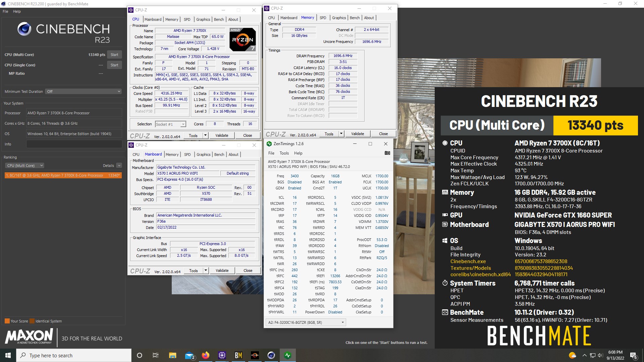Open ZenTimings Tools menu
The image size is (644, 362).
(284, 153)
